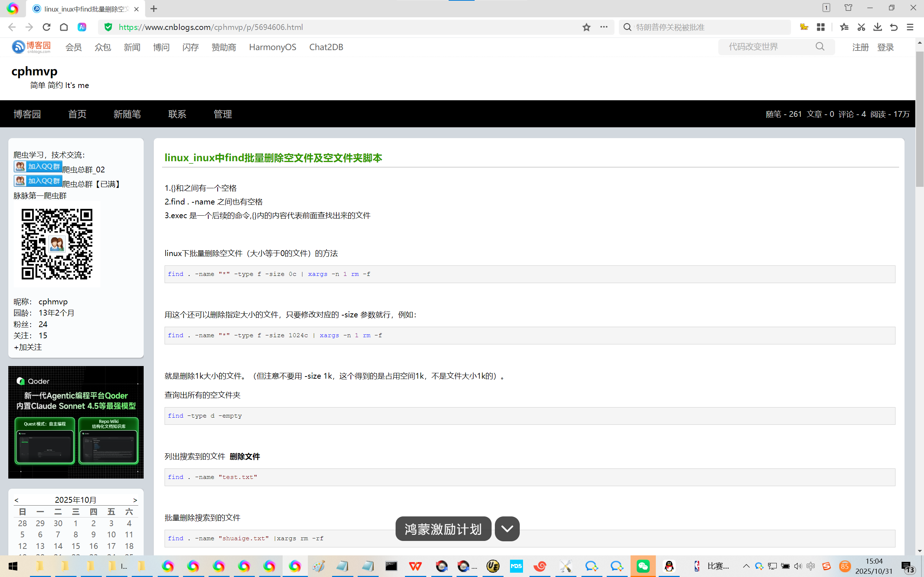Click the Qoder advertisement banner
The width and height of the screenshot is (924, 577).
point(76,422)
